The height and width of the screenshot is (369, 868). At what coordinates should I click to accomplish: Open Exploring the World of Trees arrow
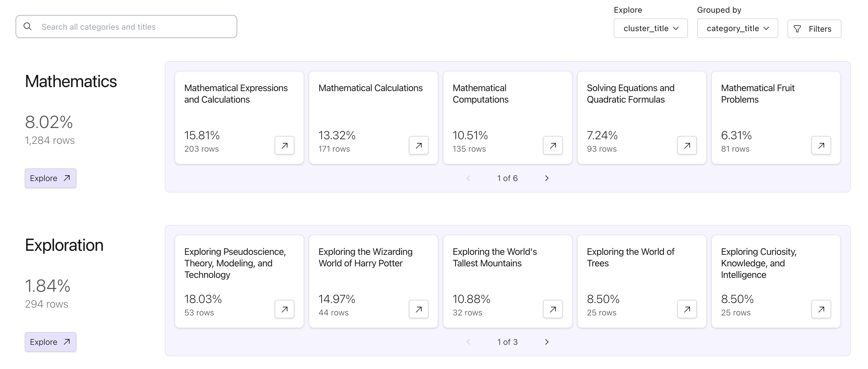click(687, 309)
